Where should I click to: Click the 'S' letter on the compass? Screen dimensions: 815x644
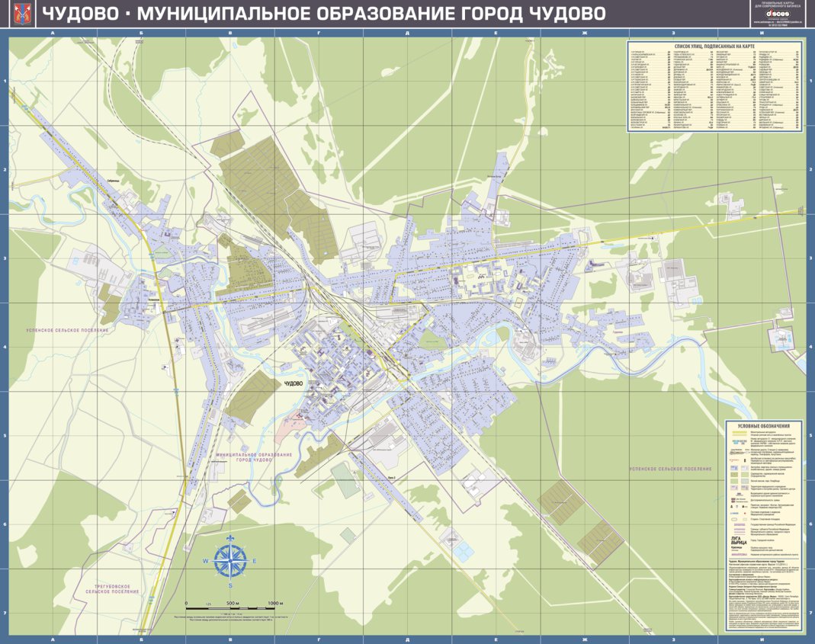coord(229,586)
